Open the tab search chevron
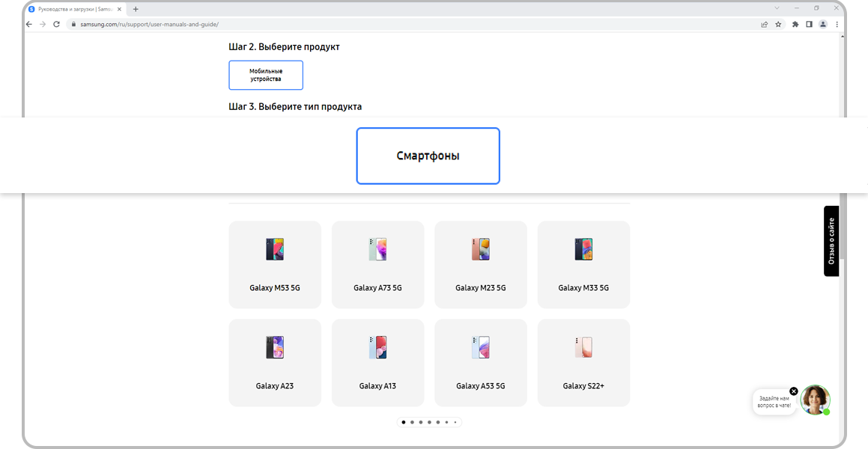The height and width of the screenshot is (449, 868). click(x=777, y=8)
